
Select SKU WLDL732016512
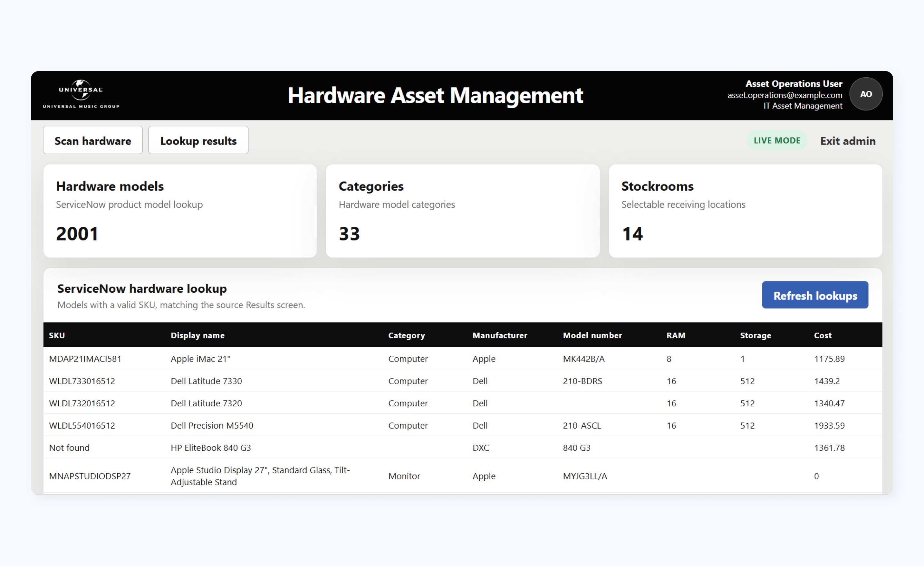coord(82,403)
